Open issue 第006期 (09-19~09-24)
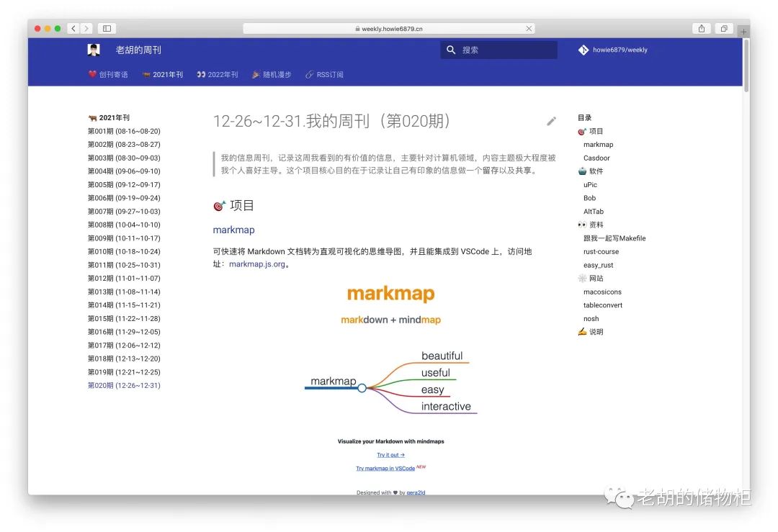778x532 pixels. [x=124, y=198]
